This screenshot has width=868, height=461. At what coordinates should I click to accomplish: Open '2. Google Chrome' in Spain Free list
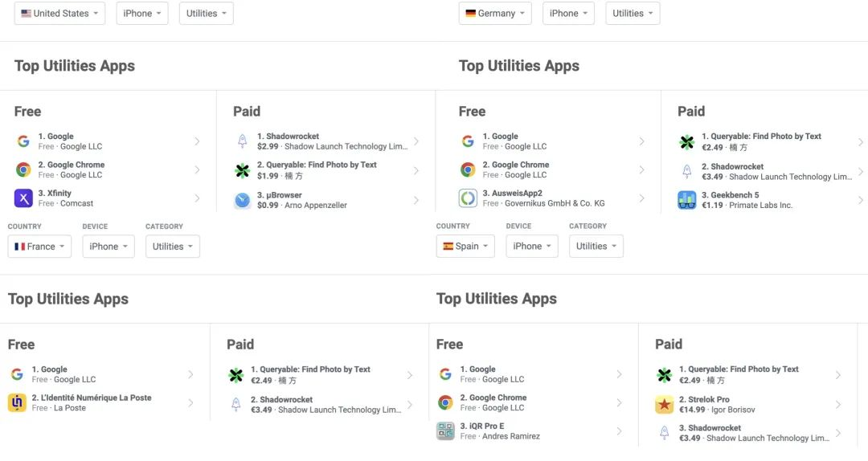click(x=493, y=398)
